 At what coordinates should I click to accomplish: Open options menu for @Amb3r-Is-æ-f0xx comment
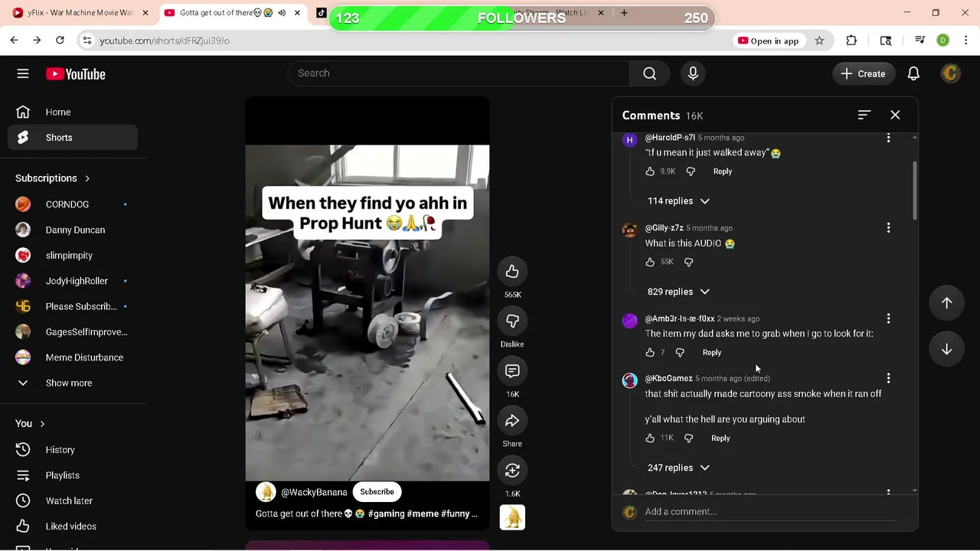[x=888, y=318]
